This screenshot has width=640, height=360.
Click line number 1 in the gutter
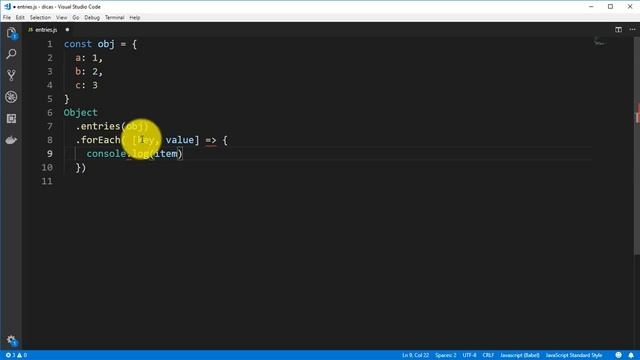50,44
